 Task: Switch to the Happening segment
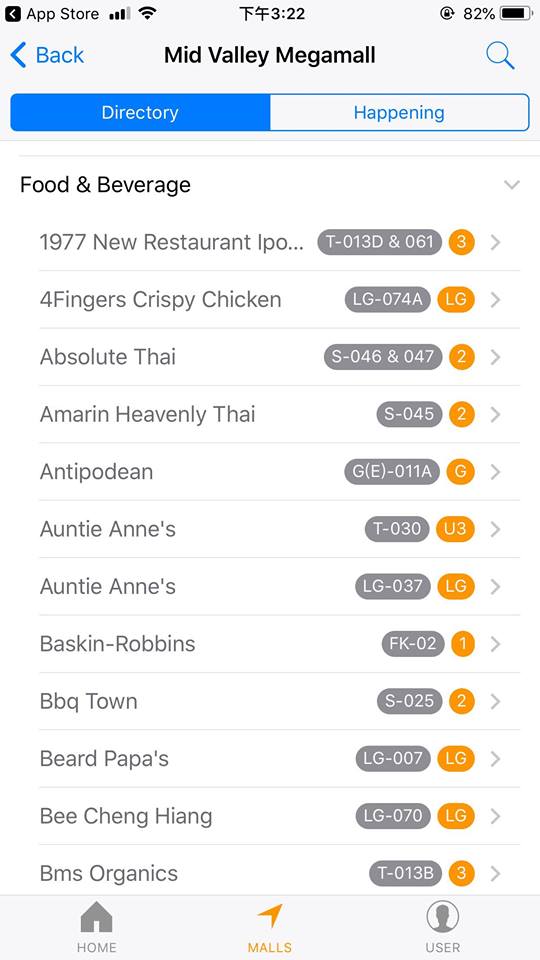[x=399, y=113]
